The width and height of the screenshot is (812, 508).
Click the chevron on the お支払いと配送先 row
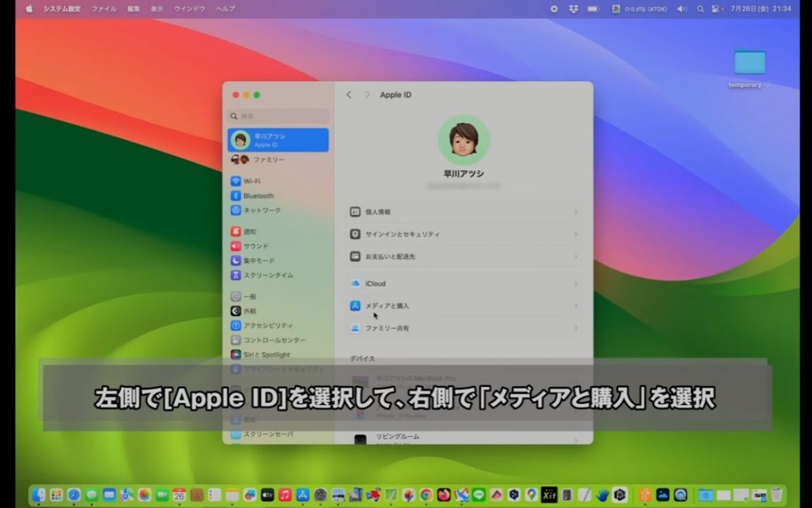[576, 257]
